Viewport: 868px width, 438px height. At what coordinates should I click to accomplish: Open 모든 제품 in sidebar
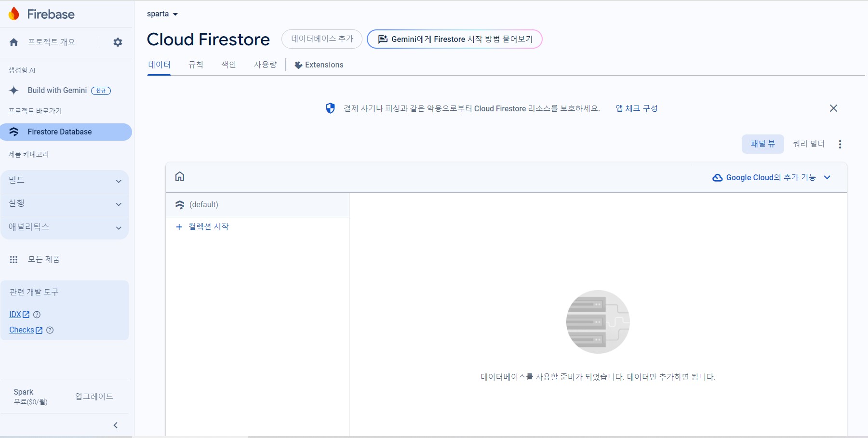point(44,260)
